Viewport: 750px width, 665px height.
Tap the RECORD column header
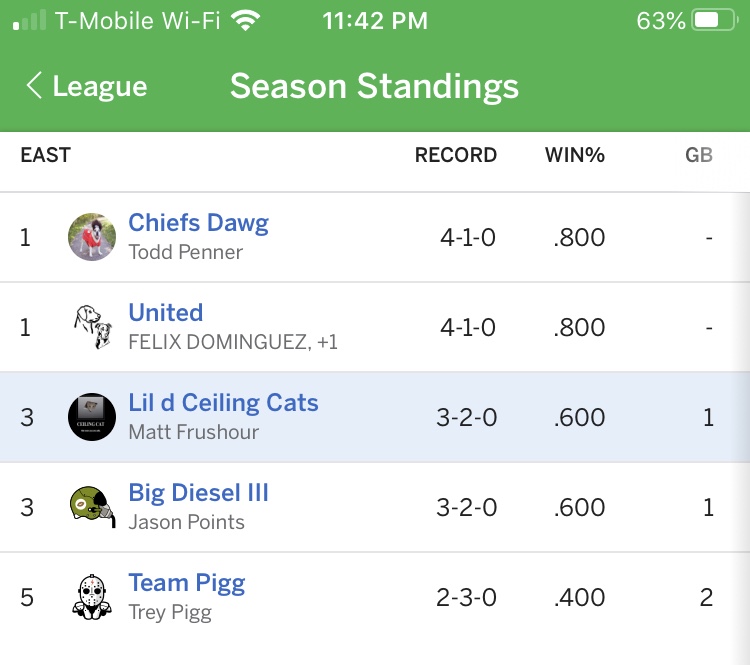tap(455, 155)
